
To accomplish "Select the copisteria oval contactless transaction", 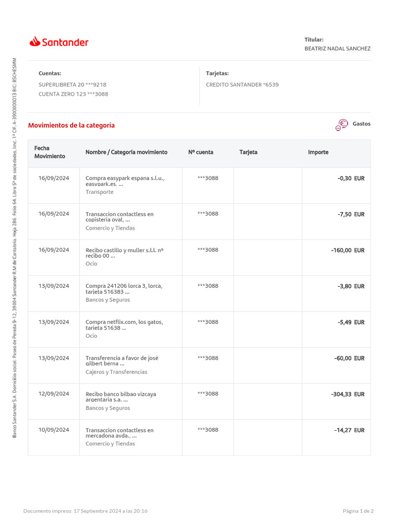I will click(119, 217).
